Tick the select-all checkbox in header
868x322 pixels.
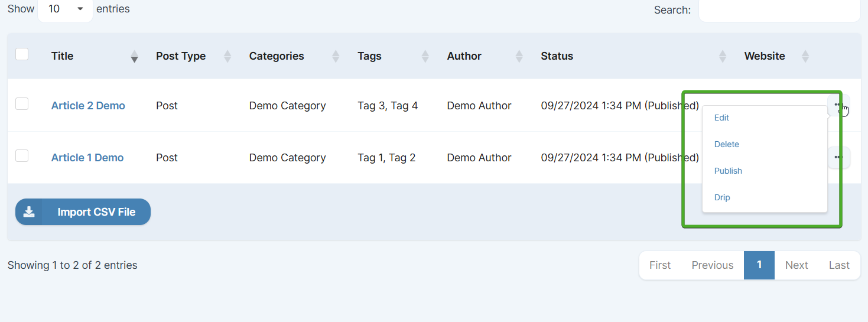[22, 54]
